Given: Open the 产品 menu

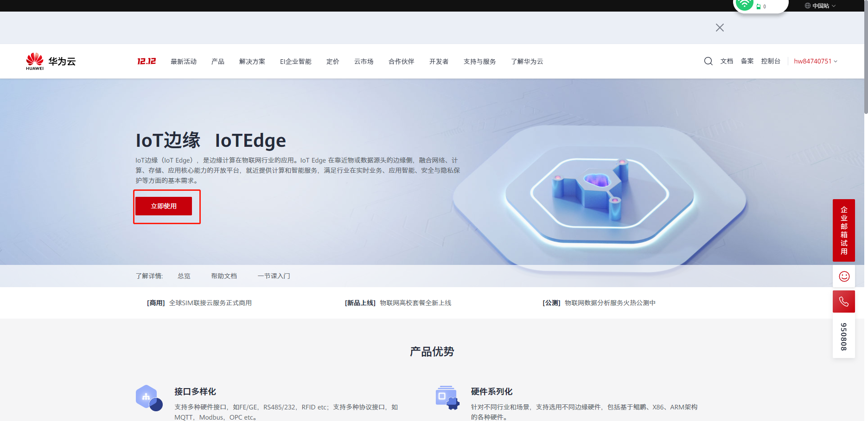Looking at the screenshot, I should (x=218, y=61).
